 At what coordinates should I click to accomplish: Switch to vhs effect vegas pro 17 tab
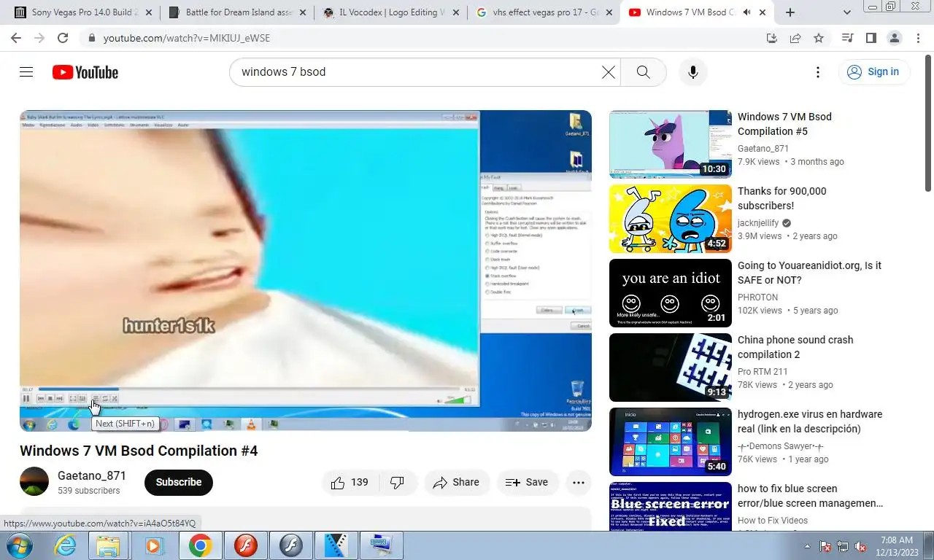[544, 12]
